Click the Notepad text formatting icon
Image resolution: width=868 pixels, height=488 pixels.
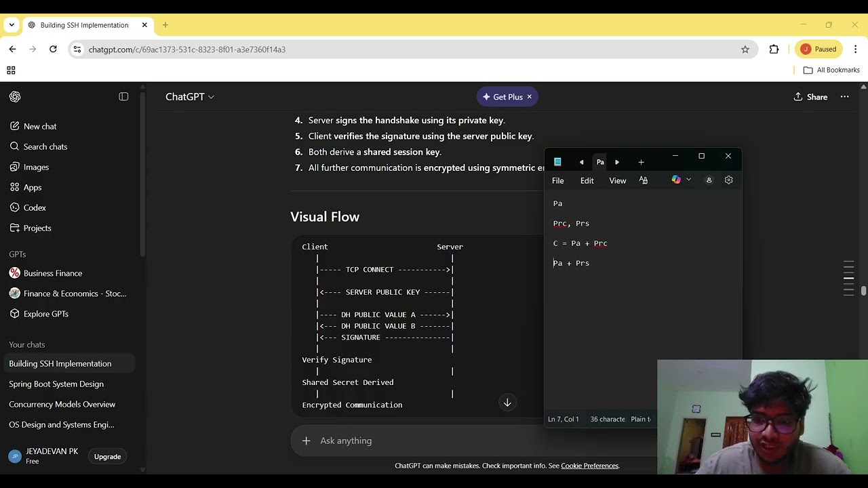[x=644, y=180]
